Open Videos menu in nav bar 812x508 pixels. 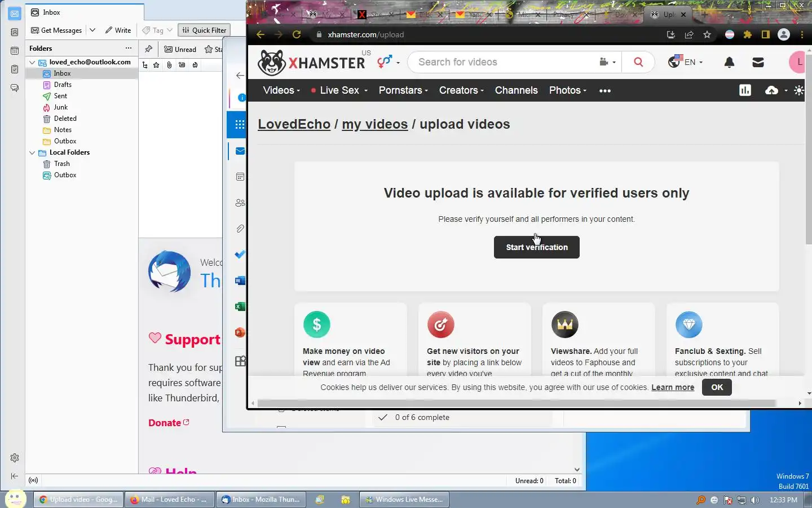click(x=281, y=90)
